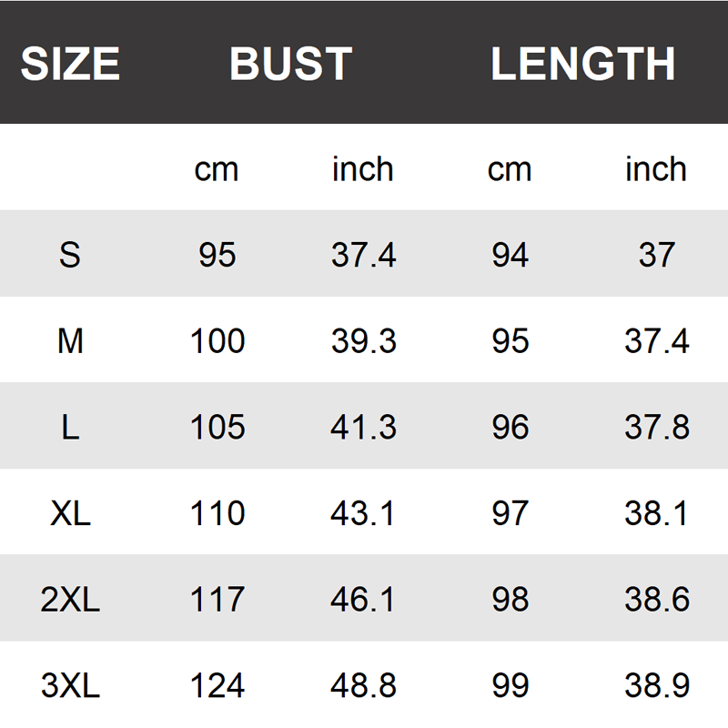Viewport: 728px width, 728px height.
Task: Click the bust cm subheader
Action: click(x=217, y=169)
